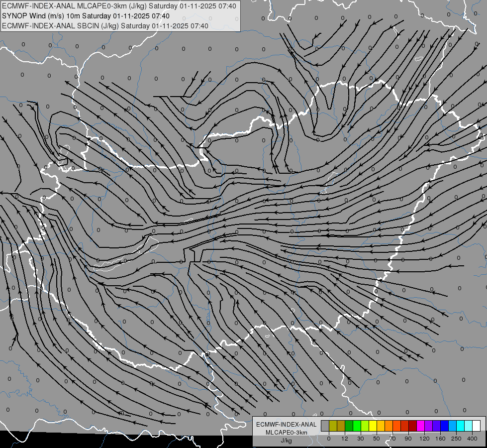Viewport: 487px width, 448px height.
Task: Click the MLCAPE0-3km title line in header
Action: tap(120, 6)
